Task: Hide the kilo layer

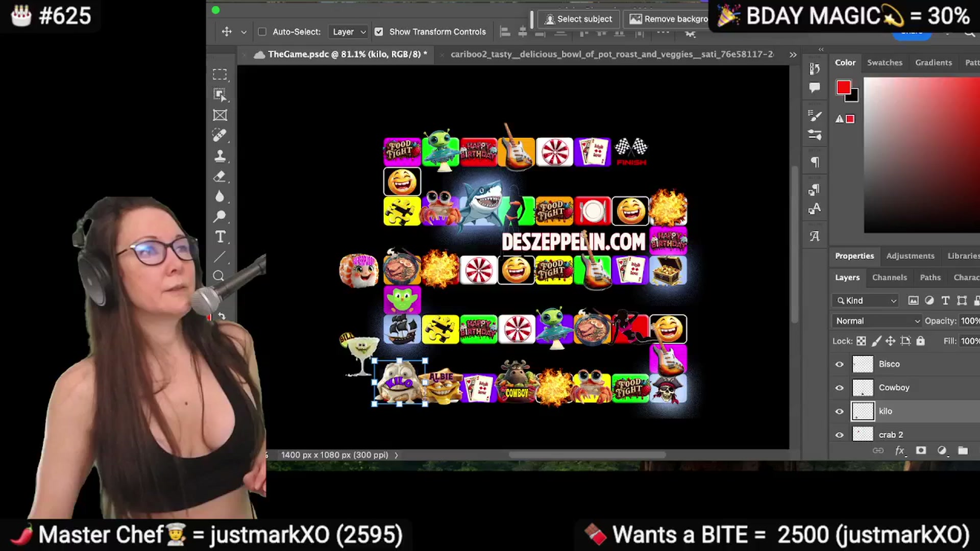Action: click(840, 411)
